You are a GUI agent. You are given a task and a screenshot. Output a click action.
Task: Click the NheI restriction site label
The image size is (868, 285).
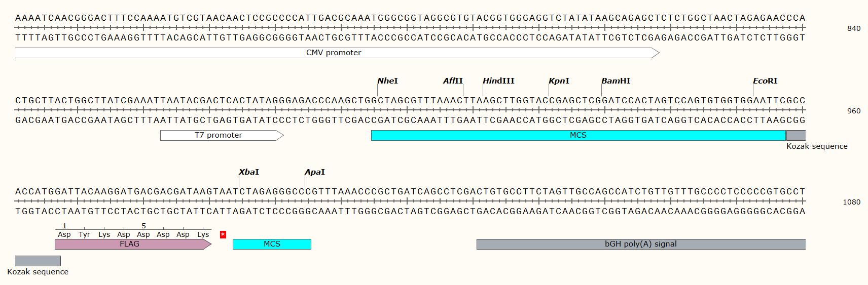(387, 81)
